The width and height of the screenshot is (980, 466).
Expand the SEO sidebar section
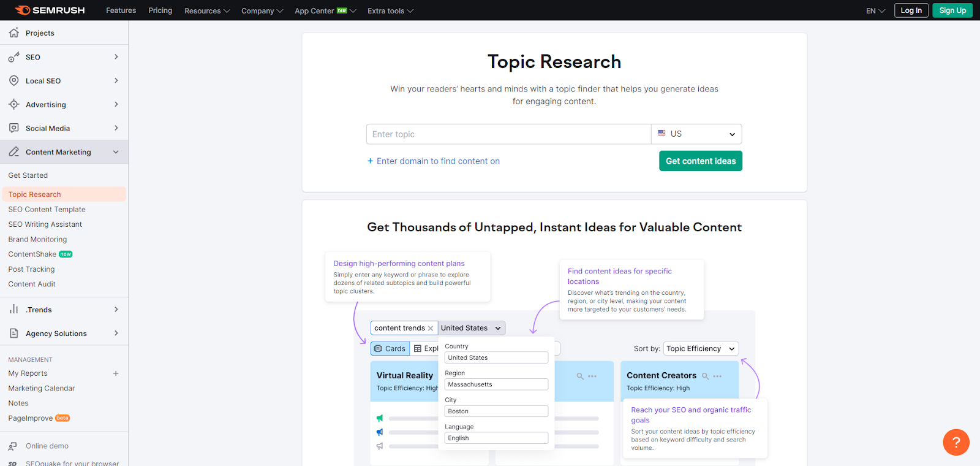point(116,57)
